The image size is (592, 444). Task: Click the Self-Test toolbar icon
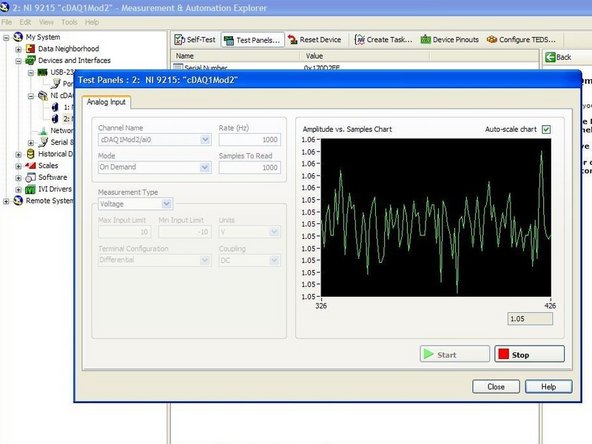tap(179, 39)
